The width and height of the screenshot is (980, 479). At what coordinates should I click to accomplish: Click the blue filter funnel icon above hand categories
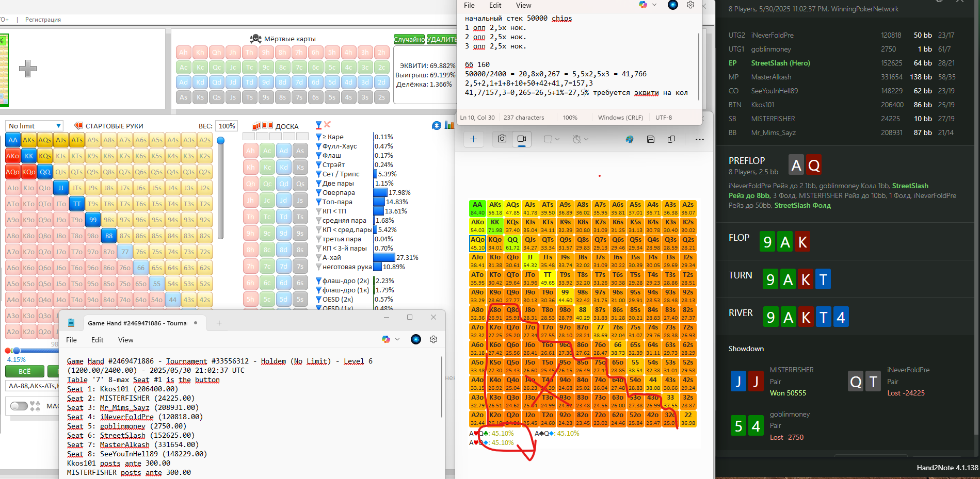(x=318, y=125)
